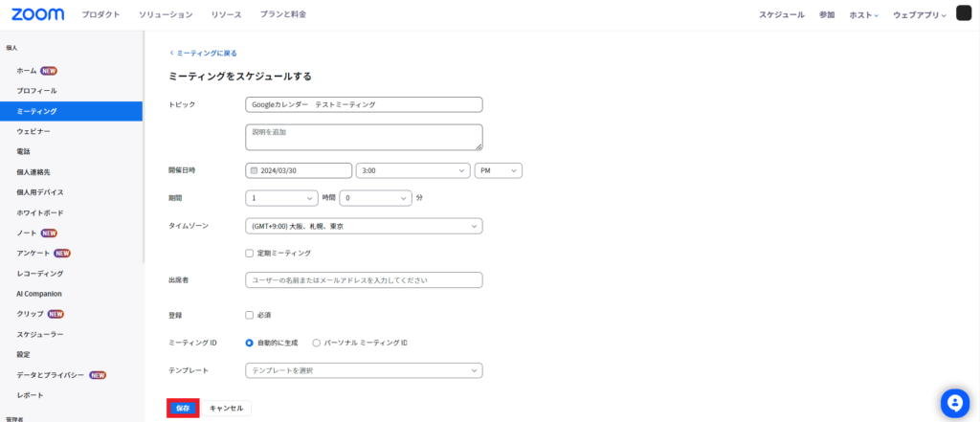Screen dimensions: 980x422
Task: Open the テンプレート selection dropdown
Action: pyautogui.click(x=364, y=370)
